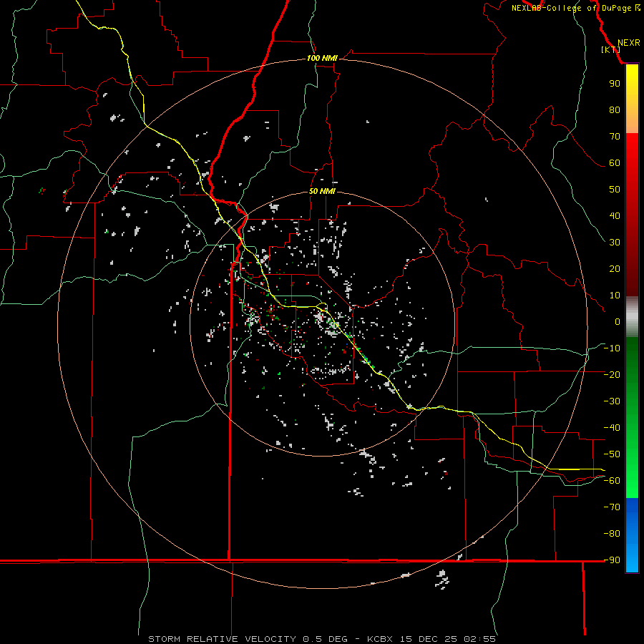Click the blue bottom segment of color bar
Viewport: 644px width, 644px height.
632,535
